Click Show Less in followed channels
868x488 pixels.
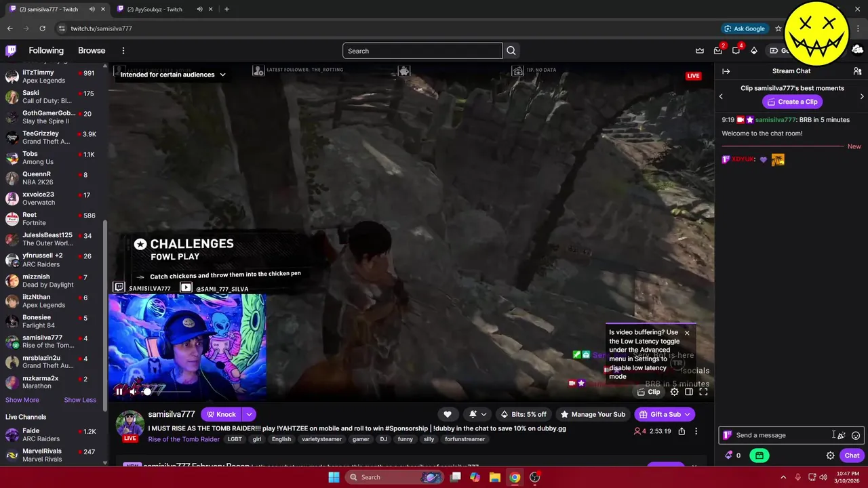80,400
